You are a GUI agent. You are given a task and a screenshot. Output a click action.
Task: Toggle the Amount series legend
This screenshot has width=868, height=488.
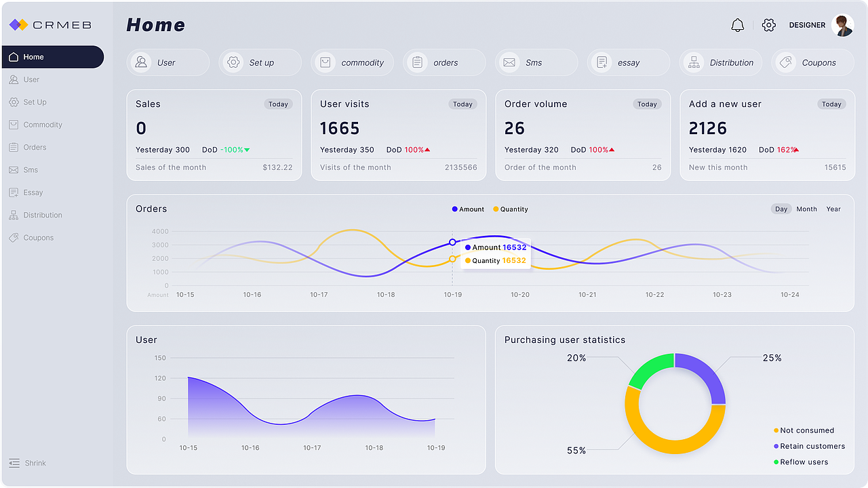(x=468, y=209)
